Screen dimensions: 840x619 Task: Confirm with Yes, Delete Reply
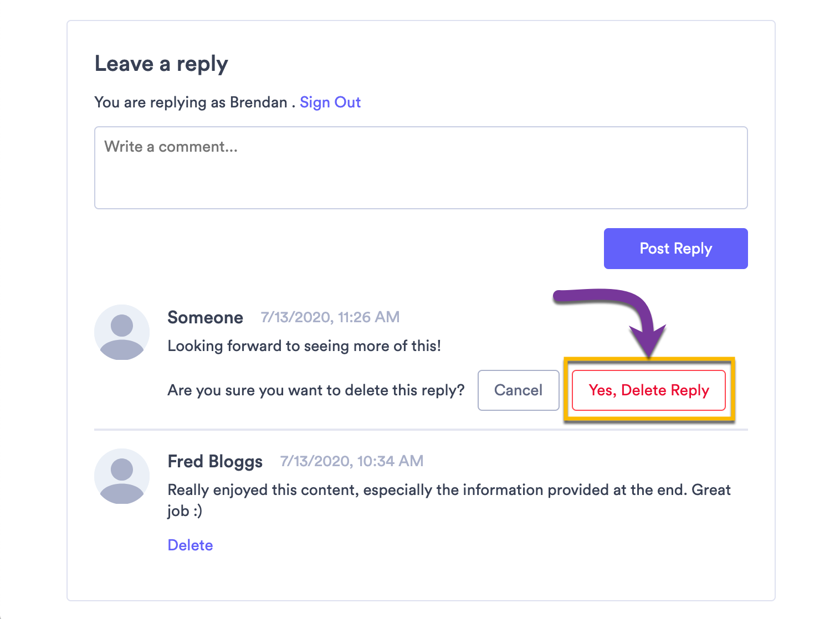649,390
